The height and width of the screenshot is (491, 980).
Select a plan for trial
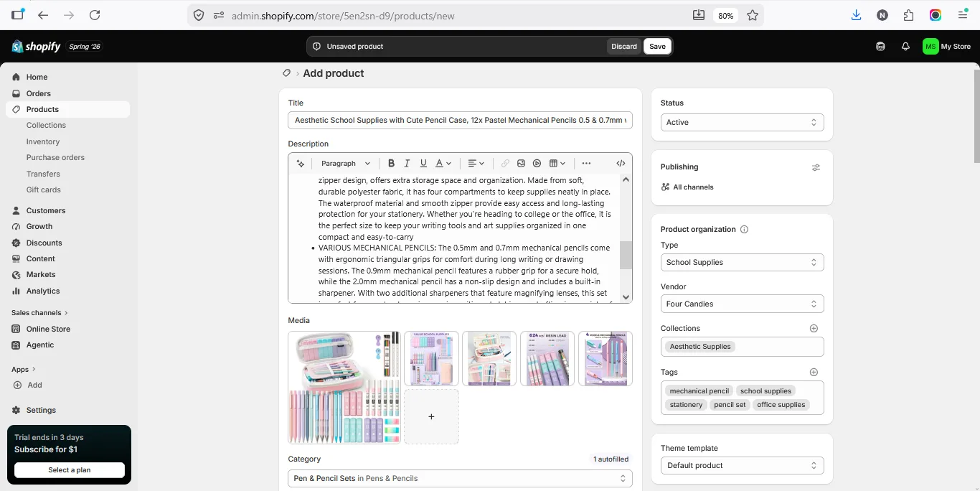70,470
